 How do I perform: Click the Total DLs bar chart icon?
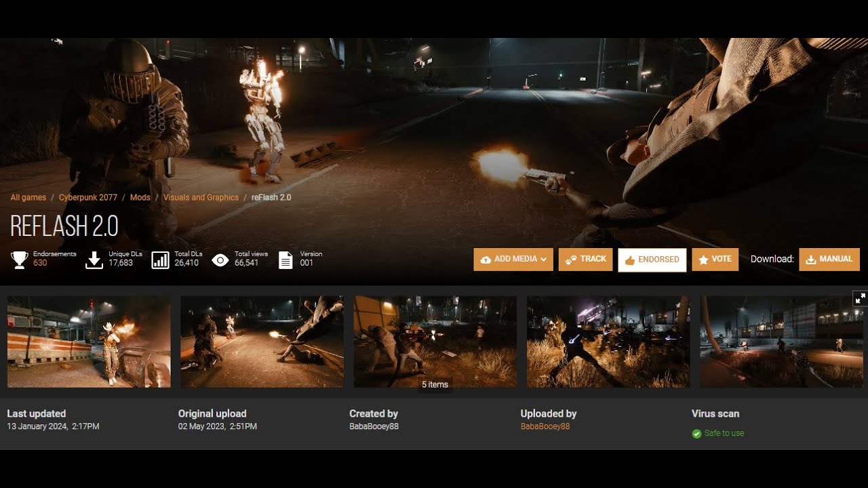[x=160, y=260]
